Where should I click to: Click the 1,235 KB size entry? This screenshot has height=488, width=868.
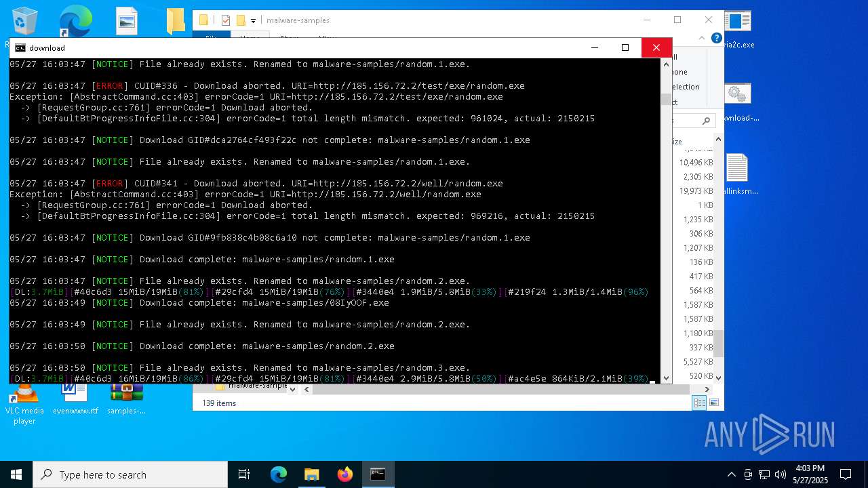698,220
